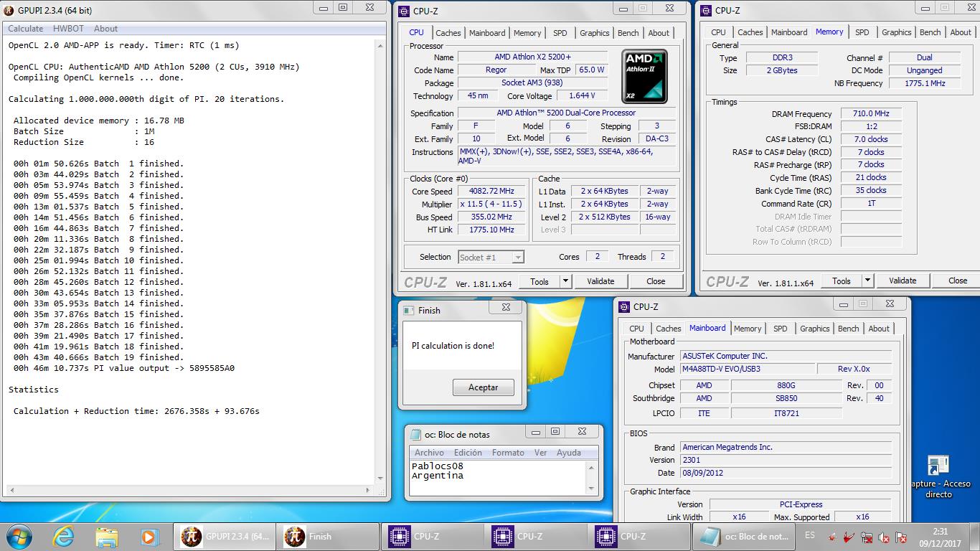The width and height of the screenshot is (980, 551).
Task: Click Tools button in Memory tab window
Action: tap(842, 281)
